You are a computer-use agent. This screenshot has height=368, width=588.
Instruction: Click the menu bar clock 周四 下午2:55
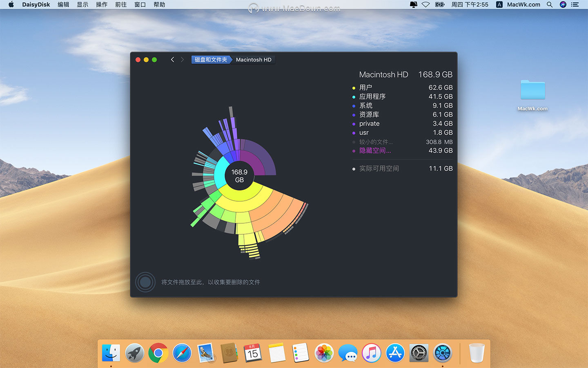(x=470, y=4)
